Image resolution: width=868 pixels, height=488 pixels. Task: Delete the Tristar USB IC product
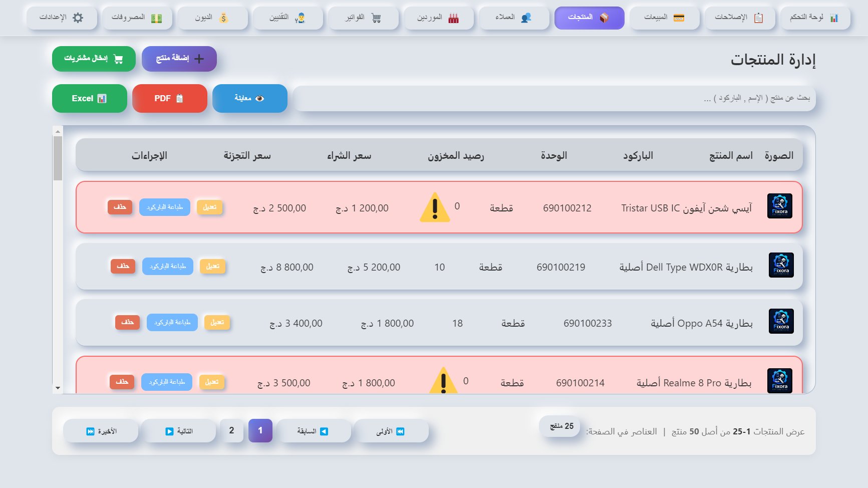click(x=120, y=207)
